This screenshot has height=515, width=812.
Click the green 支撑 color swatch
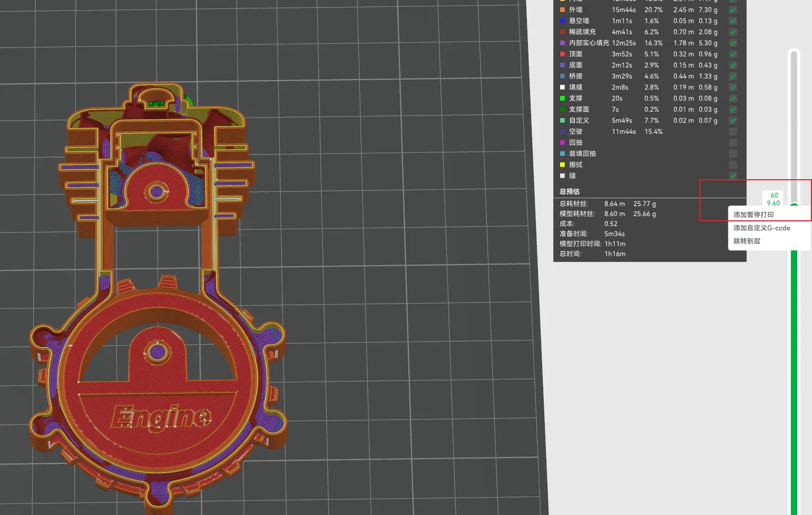click(563, 98)
